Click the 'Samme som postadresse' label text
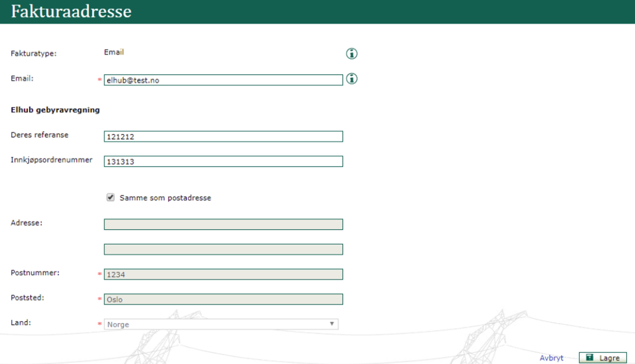 (165, 198)
